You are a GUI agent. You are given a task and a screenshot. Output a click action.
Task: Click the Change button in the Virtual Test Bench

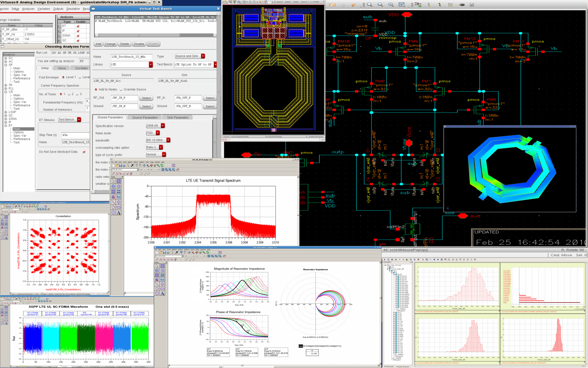(110, 44)
